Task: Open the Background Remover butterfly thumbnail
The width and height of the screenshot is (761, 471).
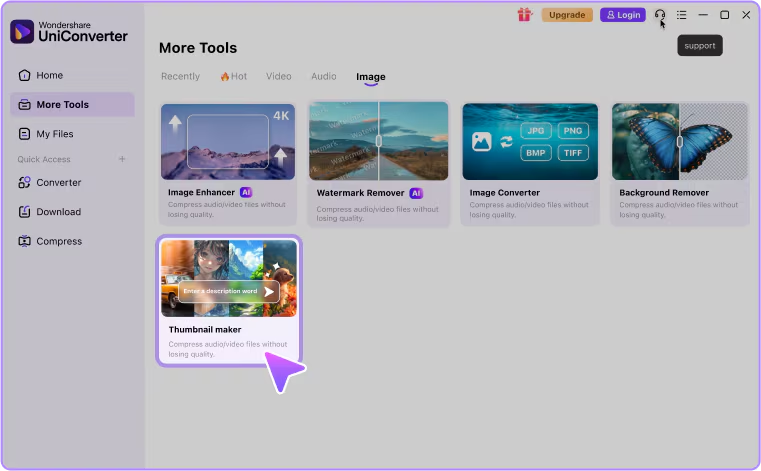Action: 679,142
